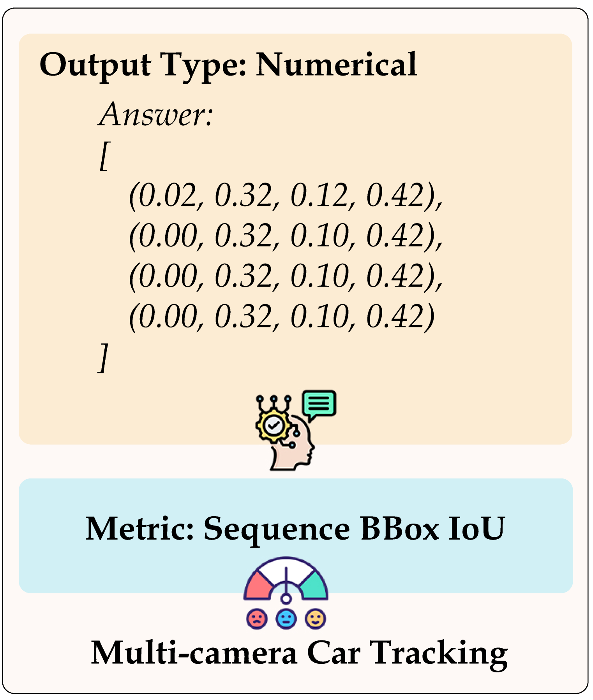This screenshot has width=593, height=700.
Task: Click the opening square bracket
Action: click(104, 156)
